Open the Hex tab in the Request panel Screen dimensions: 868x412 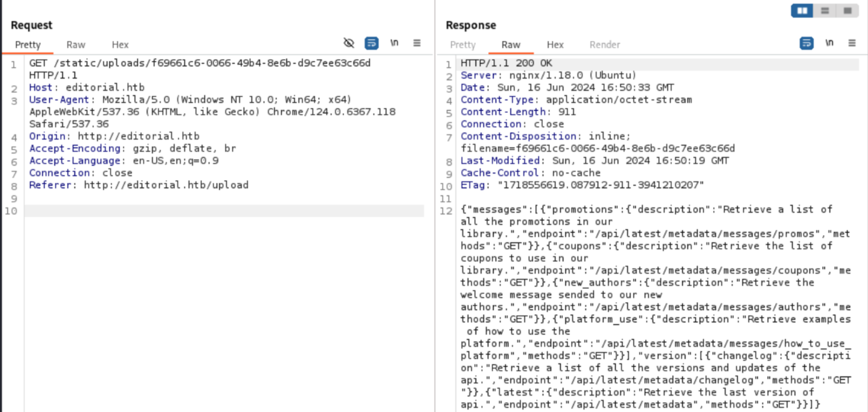coord(120,45)
